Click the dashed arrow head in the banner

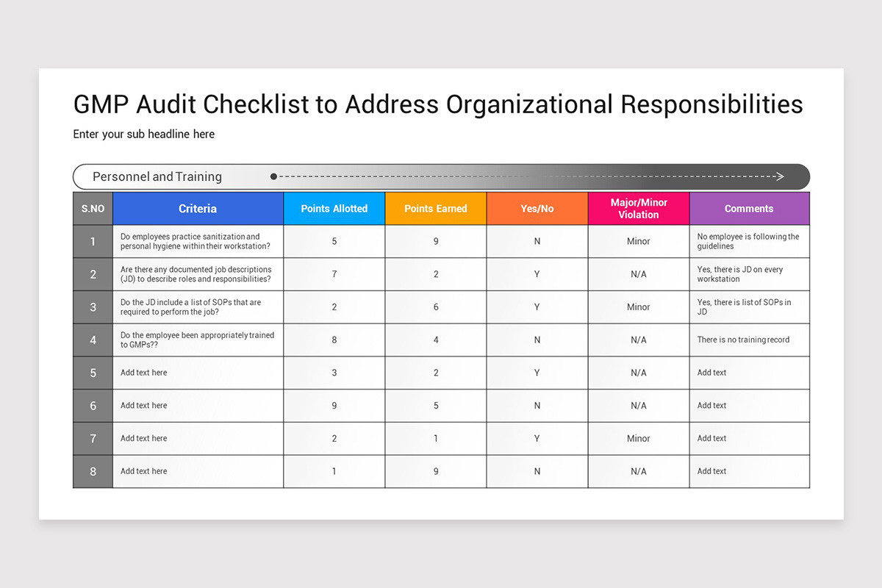click(x=780, y=176)
